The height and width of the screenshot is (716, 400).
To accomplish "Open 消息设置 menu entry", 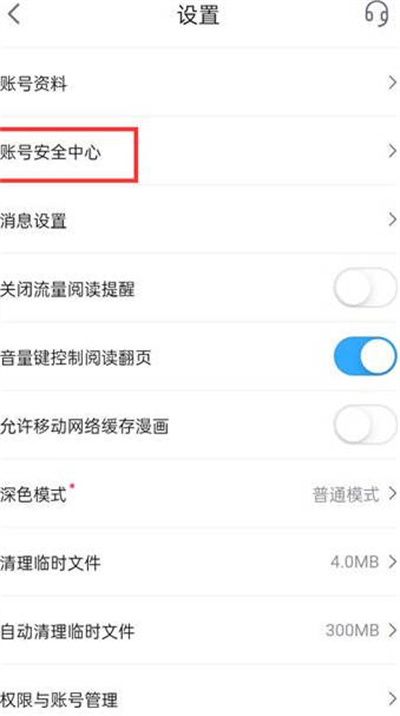I will point(200,220).
